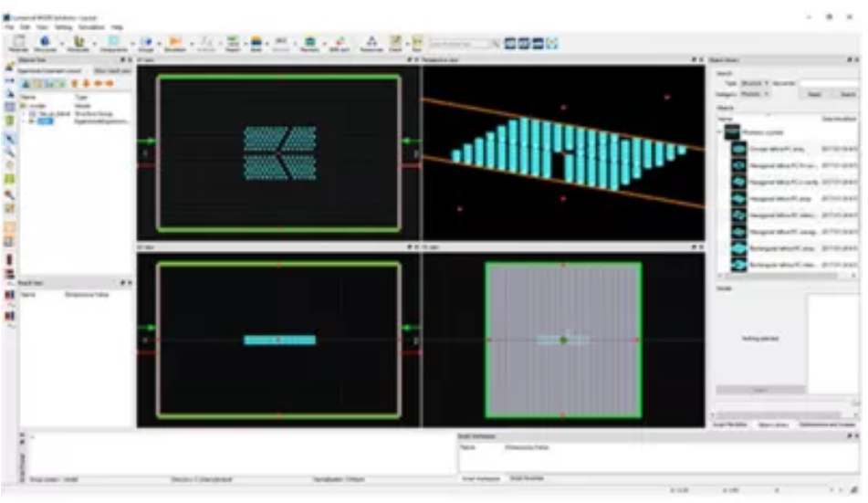This screenshot has width=868, height=503.
Task: Float the Perspective view panel
Action: tap(695, 60)
